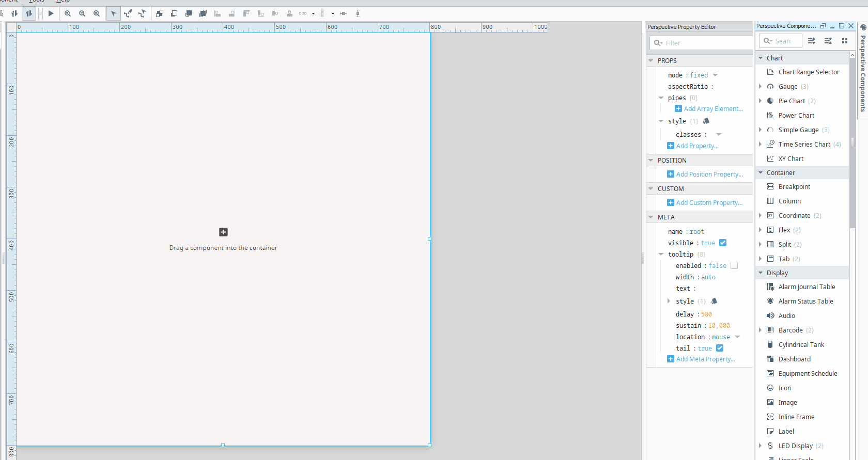Click the delay value 500
Screen dimensions: 868x460
(x=706, y=314)
